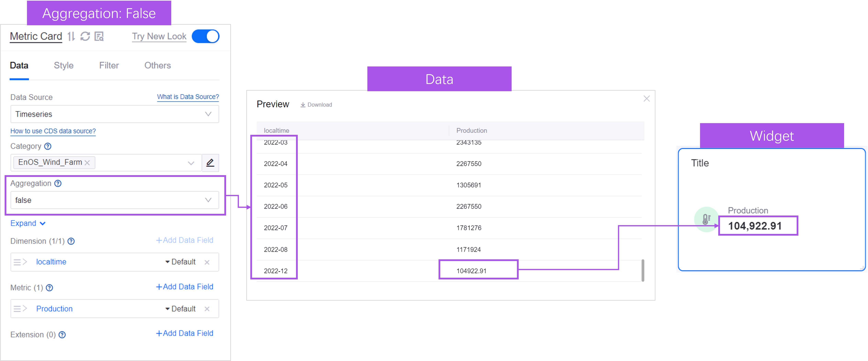This screenshot has height=361, width=868.
Task: Open the data preview icon in header
Action: tap(99, 36)
